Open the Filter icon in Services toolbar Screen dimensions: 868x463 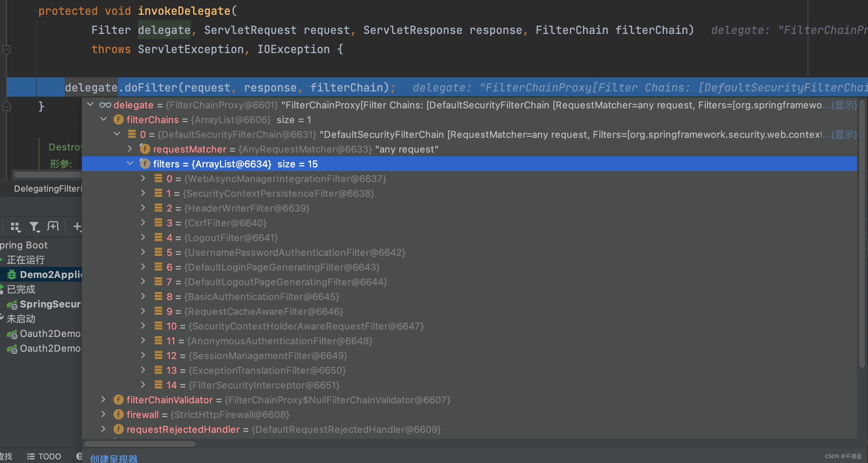34,227
